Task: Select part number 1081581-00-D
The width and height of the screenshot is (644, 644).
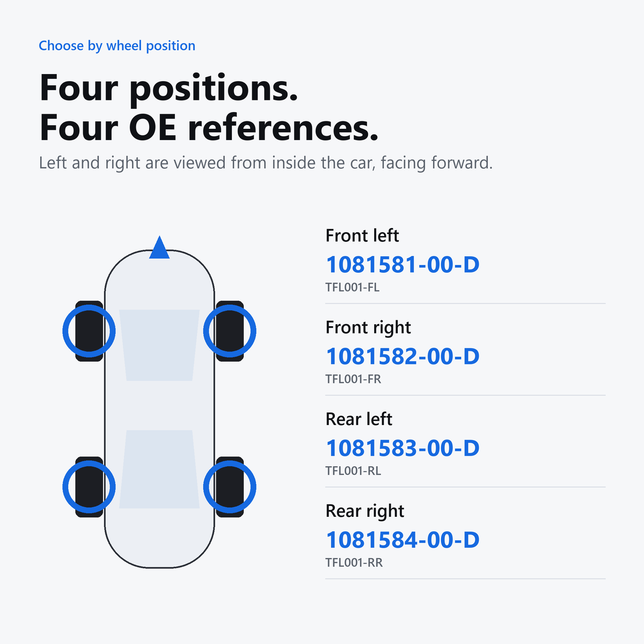Action: 402,265
